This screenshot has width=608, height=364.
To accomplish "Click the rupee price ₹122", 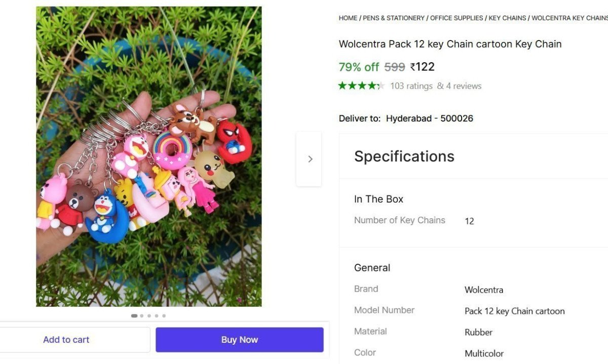I will tap(423, 66).
